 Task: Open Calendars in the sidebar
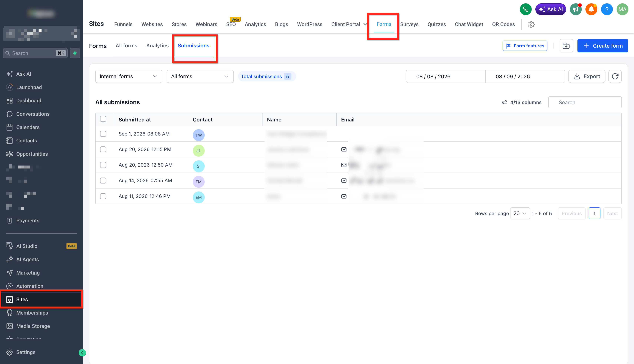click(x=28, y=127)
